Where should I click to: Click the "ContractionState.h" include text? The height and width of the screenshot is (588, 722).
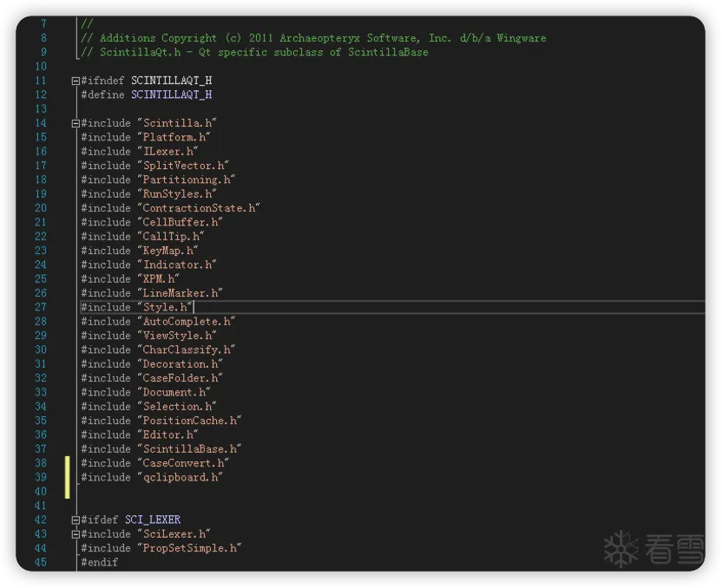(199, 208)
